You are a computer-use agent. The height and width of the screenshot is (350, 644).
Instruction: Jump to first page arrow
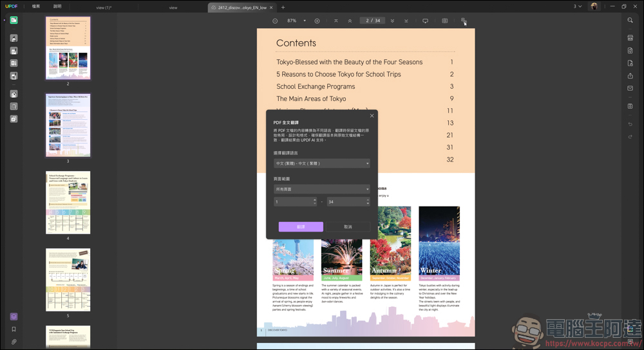[336, 21]
